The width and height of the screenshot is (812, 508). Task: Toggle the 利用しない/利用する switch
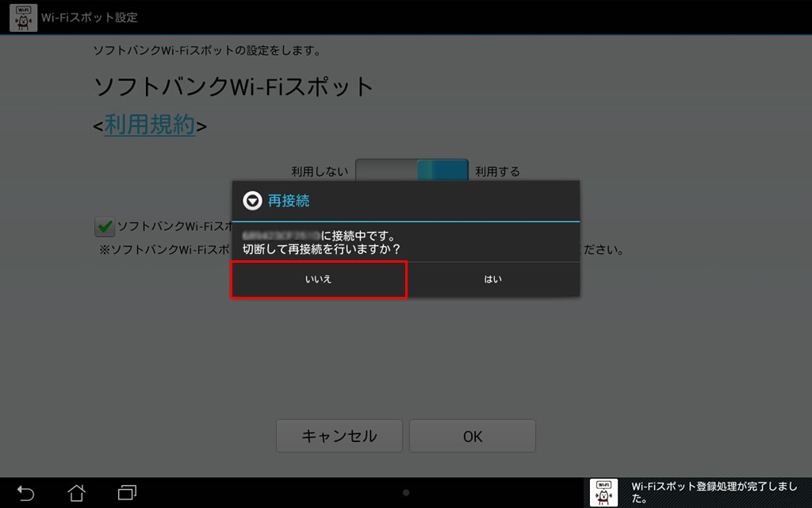point(412,171)
